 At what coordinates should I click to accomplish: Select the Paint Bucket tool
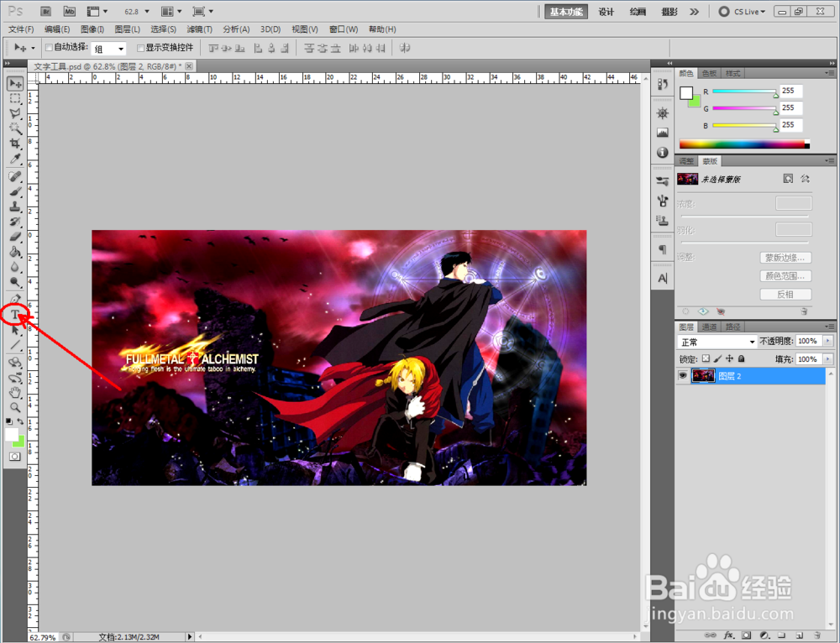(x=15, y=252)
